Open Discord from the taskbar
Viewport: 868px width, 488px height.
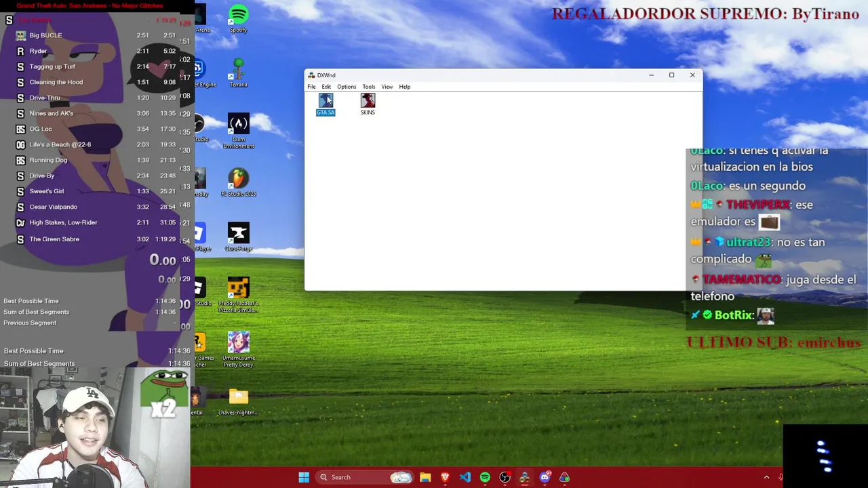coord(545,477)
